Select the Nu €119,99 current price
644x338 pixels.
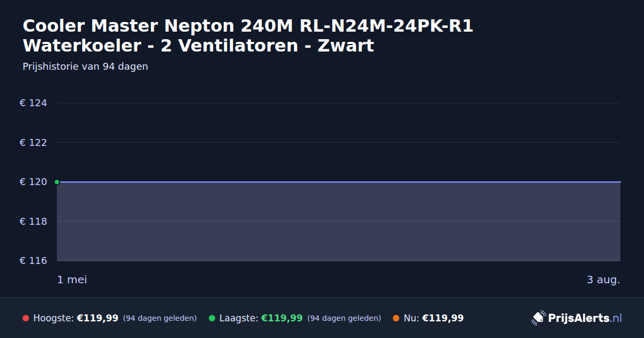[x=443, y=318]
